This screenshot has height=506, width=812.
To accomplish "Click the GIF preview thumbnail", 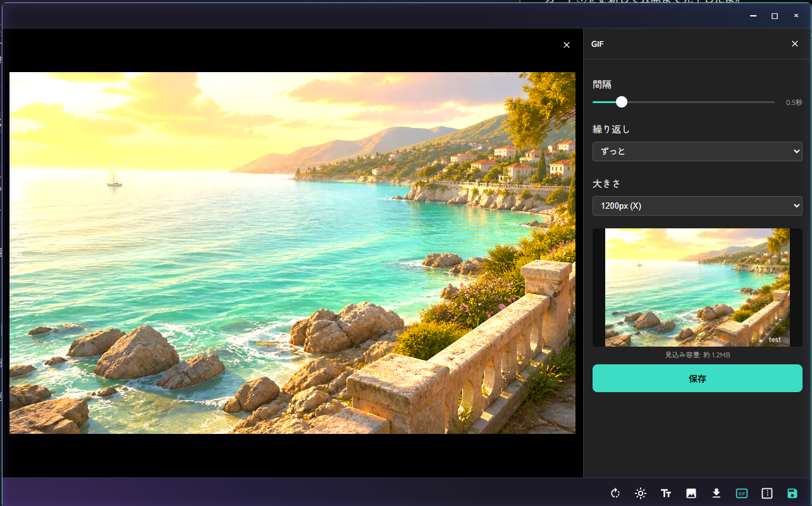I will [x=698, y=287].
